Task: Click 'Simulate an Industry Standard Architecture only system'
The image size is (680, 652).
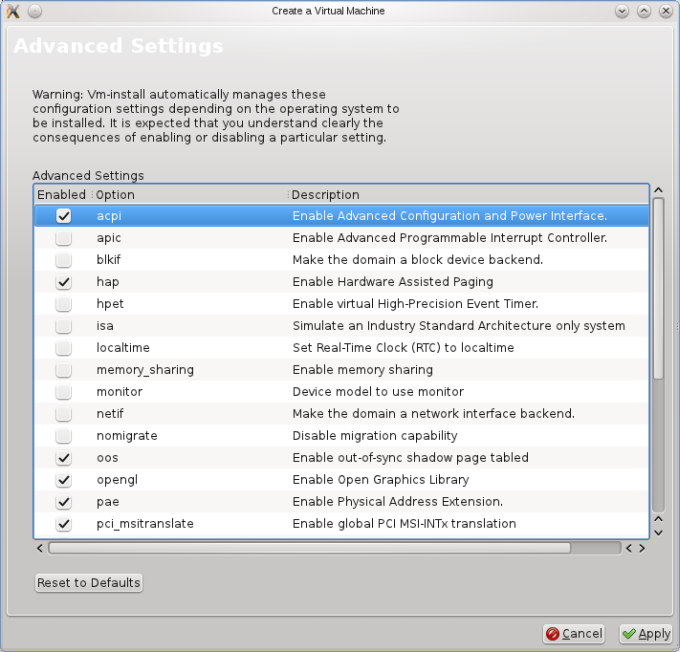Action: coord(459,326)
